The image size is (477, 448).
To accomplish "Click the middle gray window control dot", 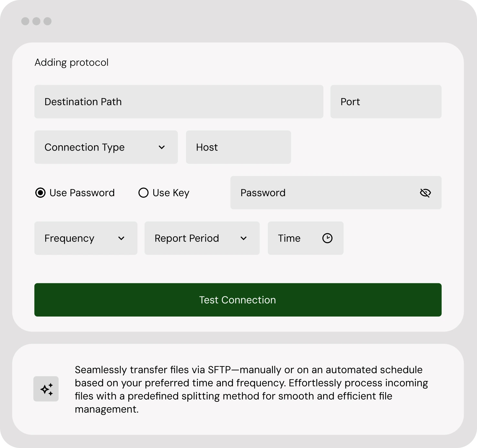I will [37, 21].
